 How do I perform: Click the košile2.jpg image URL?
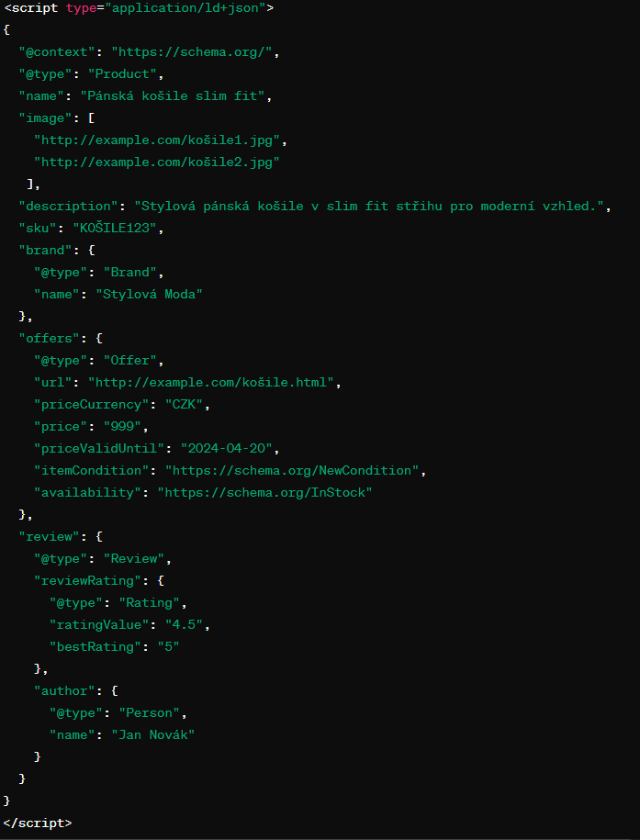pyautogui.click(x=157, y=162)
